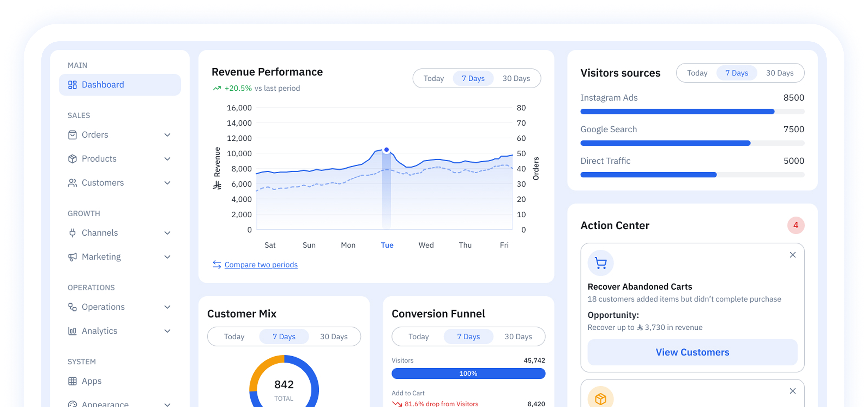Viewport: 868px width, 407px height.
Task: Expand the Operations menu chevron
Action: click(167, 307)
